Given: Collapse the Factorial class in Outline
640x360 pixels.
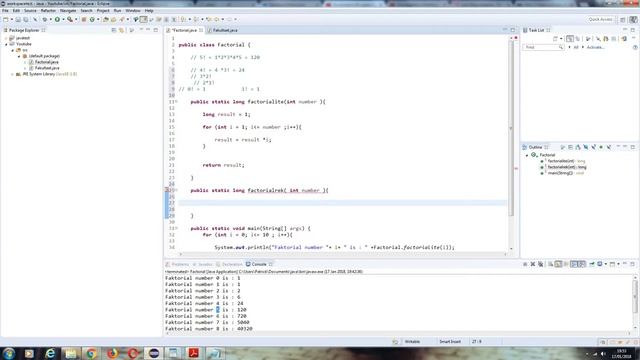Looking at the screenshot, I should pyautogui.click(x=527, y=155).
